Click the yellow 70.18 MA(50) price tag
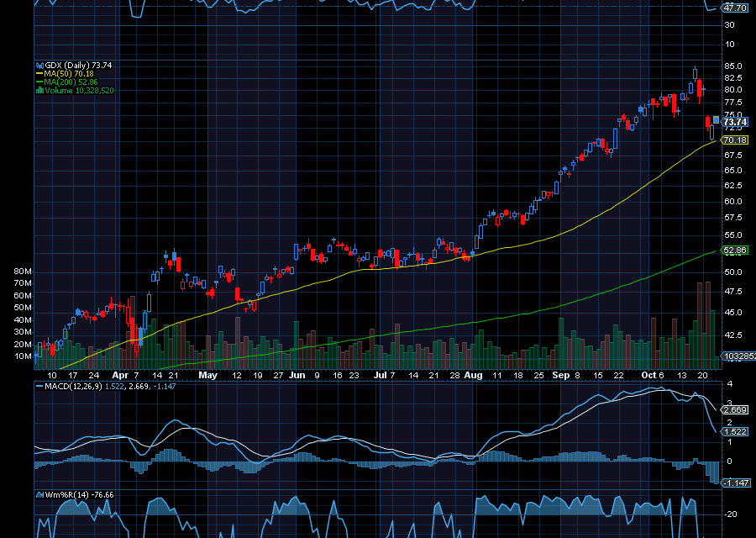The image size is (756, 538). 735,140
